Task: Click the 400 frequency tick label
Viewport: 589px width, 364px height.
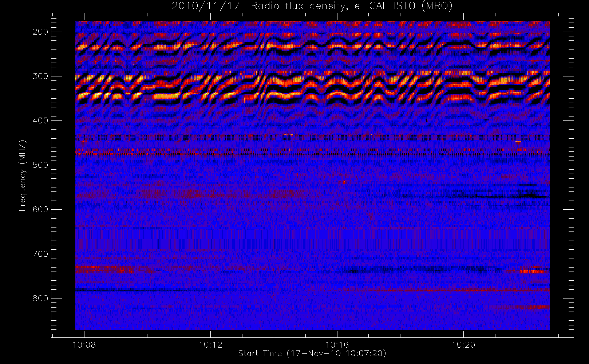Action: 40,120
